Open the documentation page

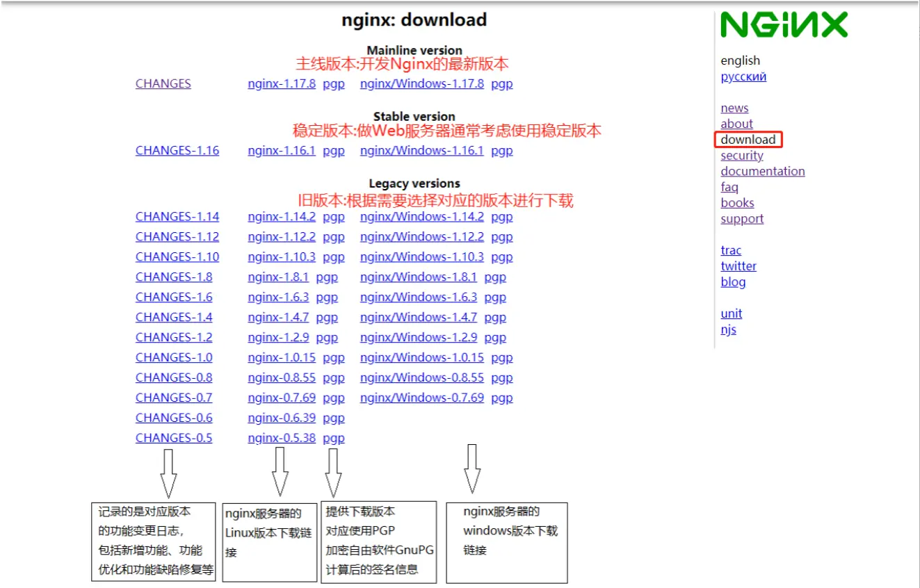[763, 171]
